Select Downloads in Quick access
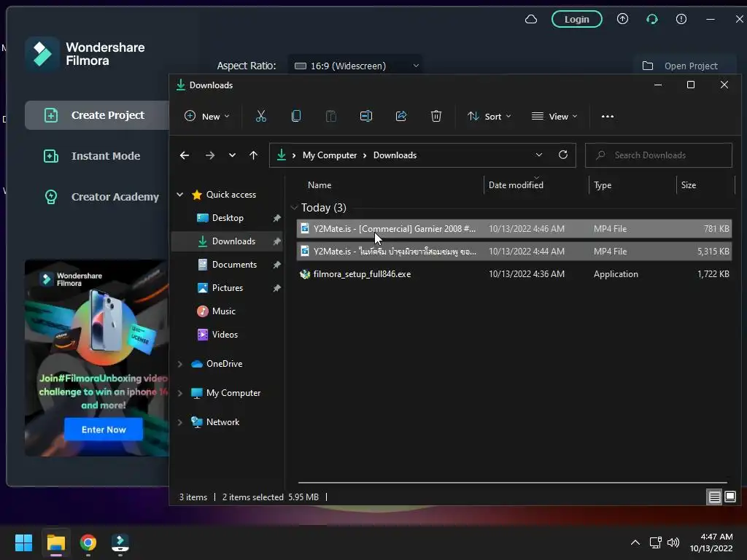747x560 pixels. (x=228, y=241)
